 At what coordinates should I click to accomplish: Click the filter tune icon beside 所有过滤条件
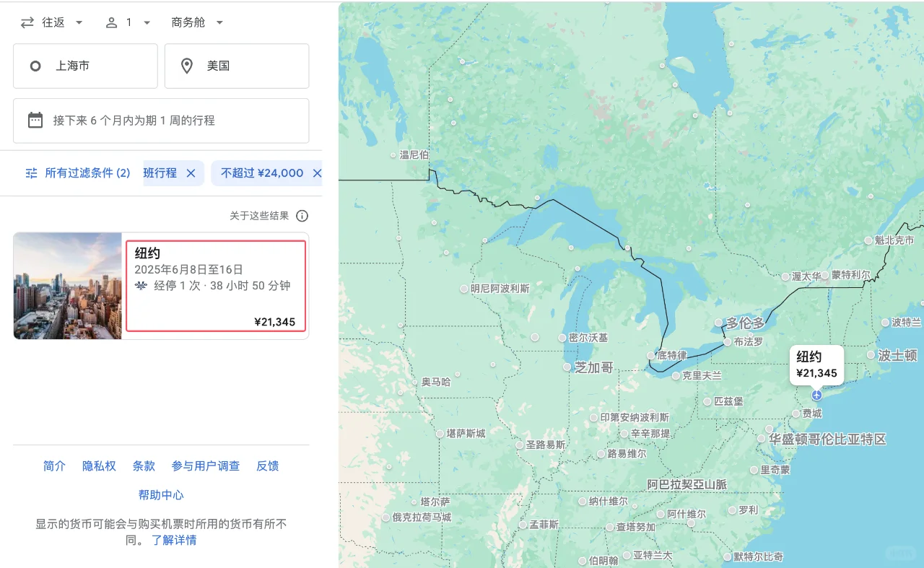click(x=30, y=172)
